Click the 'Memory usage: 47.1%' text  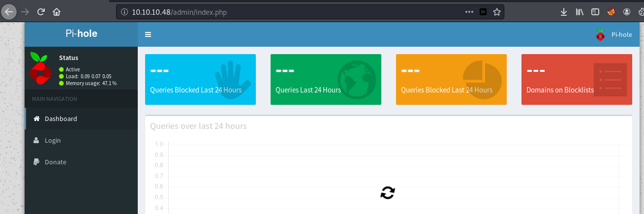click(x=91, y=83)
